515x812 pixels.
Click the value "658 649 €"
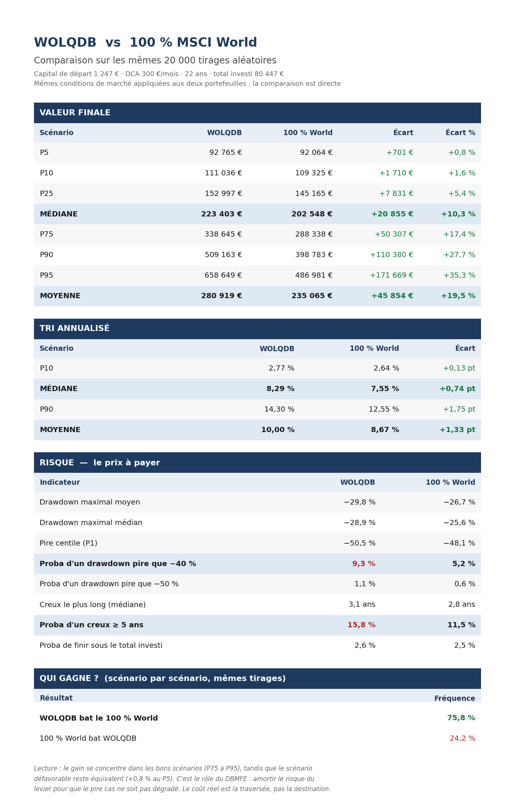pos(223,275)
